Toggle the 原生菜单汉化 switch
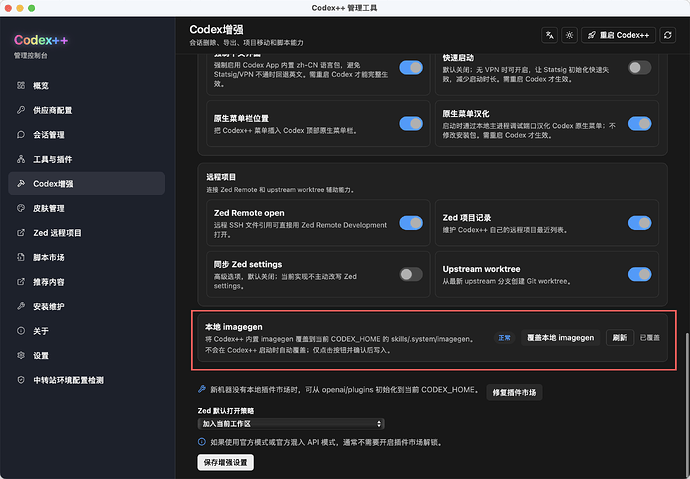 [x=639, y=124]
